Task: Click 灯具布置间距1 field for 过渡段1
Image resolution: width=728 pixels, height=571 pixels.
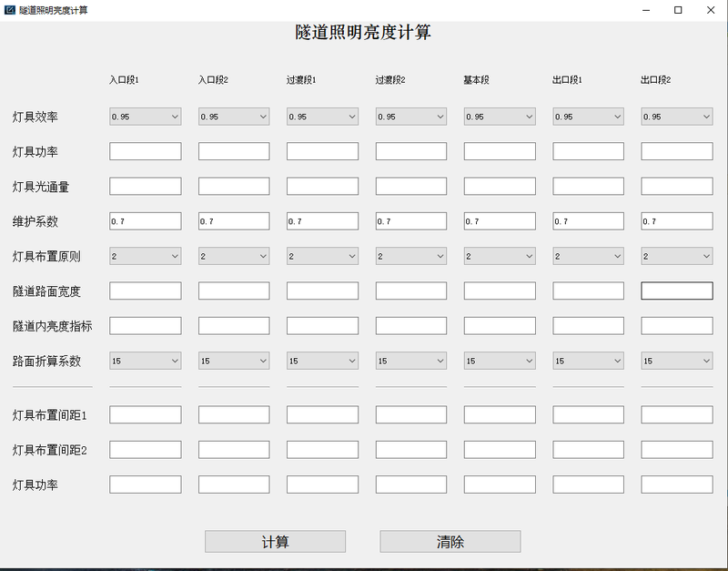Action: click(322, 415)
